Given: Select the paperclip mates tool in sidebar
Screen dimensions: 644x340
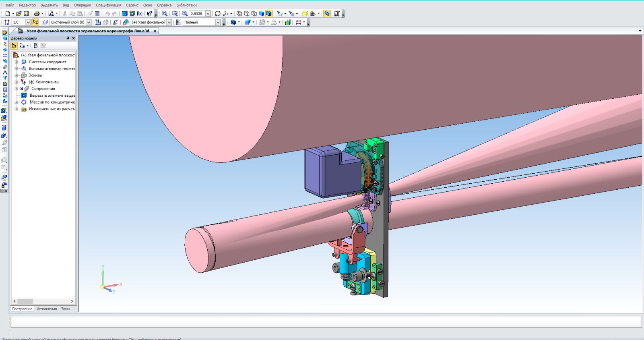Looking at the screenshot, I should (x=5, y=67).
